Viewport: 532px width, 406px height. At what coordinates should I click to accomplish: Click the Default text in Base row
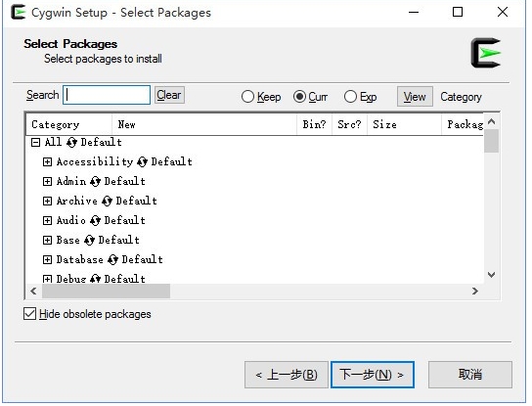click(119, 241)
